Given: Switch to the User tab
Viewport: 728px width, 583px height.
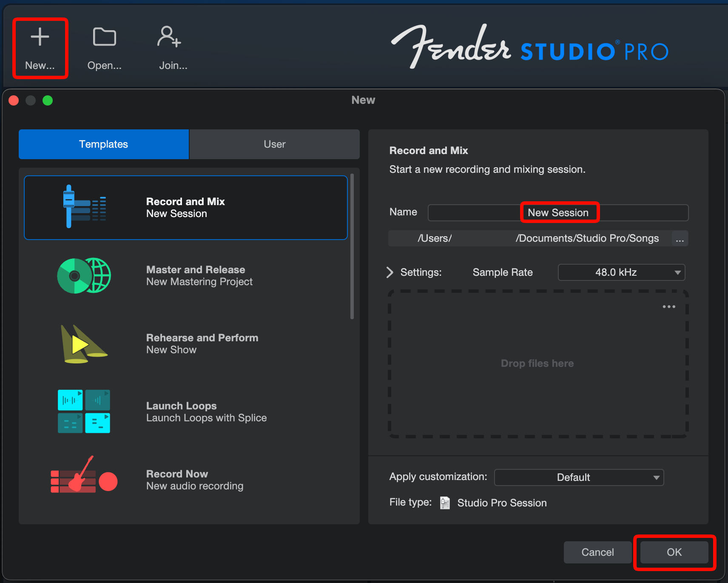Looking at the screenshot, I should (275, 144).
